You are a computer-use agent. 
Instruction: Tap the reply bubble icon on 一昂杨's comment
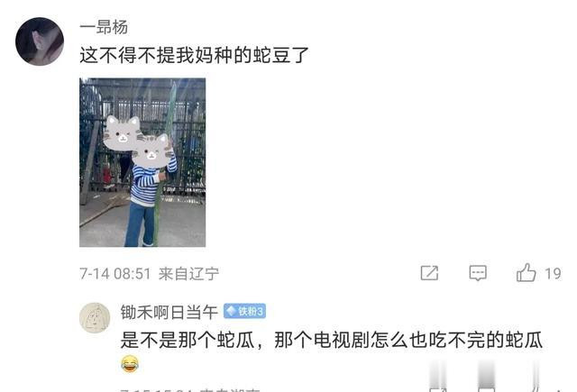click(478, 273)
